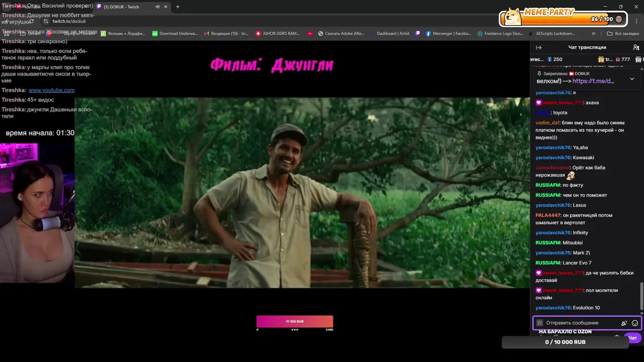644x362 pixels.
Task: Click the 'Чат трансляции' header title
Action: coord(587,47)
